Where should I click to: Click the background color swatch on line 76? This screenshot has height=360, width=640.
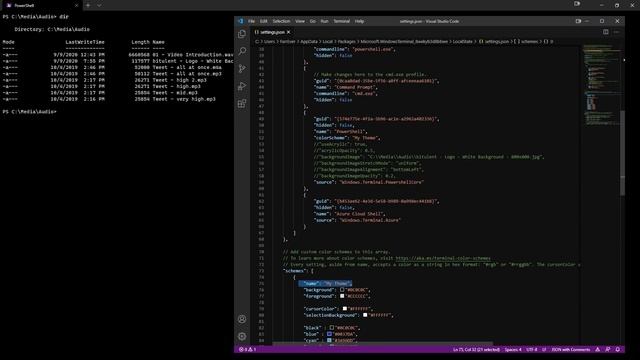pyautogui.click(x=342, y=290)
